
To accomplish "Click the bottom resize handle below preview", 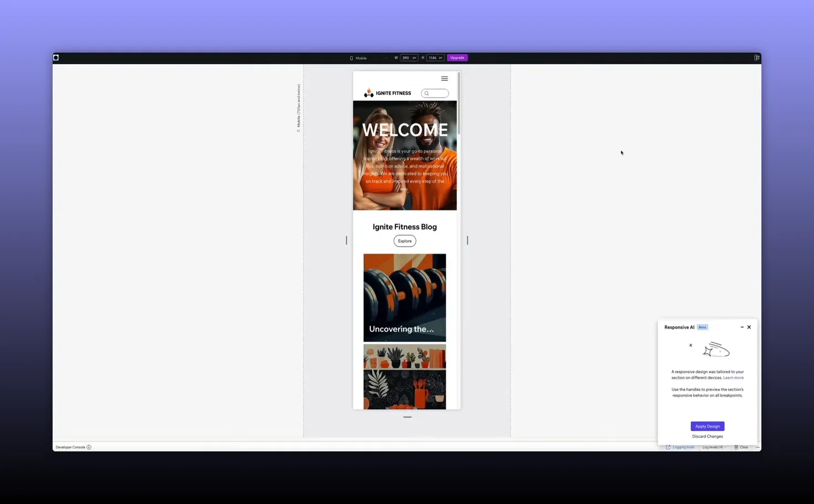I will click(x=408, y=417).
